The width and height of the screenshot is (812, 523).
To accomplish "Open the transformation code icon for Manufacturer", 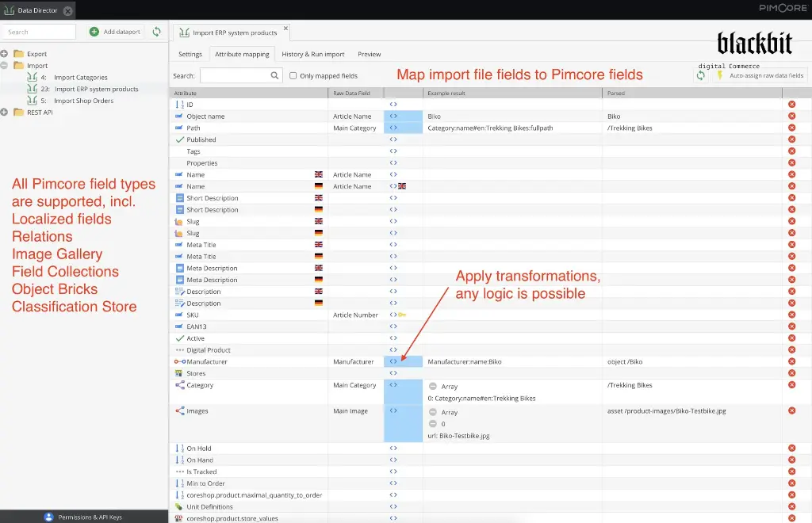I will [x=393, y=361].
